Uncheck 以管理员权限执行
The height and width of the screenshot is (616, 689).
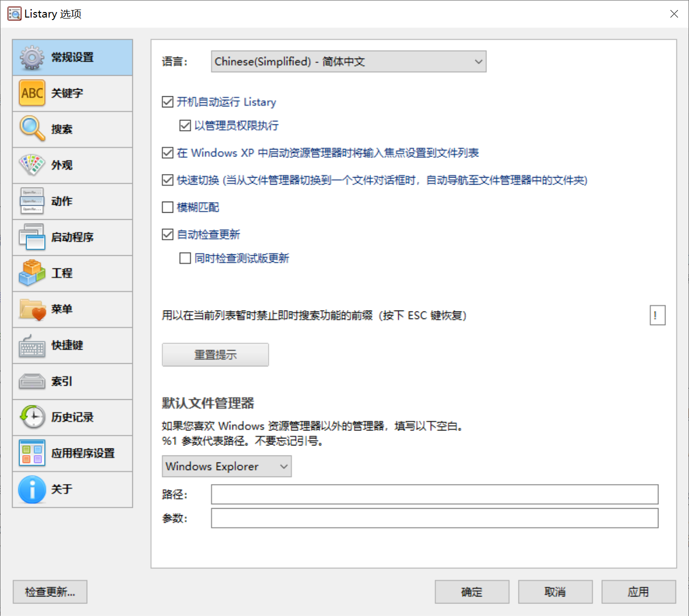point(185,125)
